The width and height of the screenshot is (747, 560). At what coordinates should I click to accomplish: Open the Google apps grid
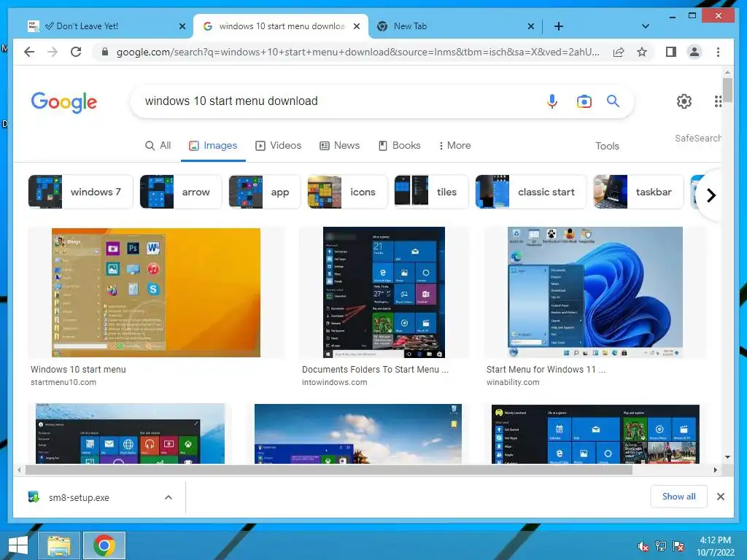(718, 101)
